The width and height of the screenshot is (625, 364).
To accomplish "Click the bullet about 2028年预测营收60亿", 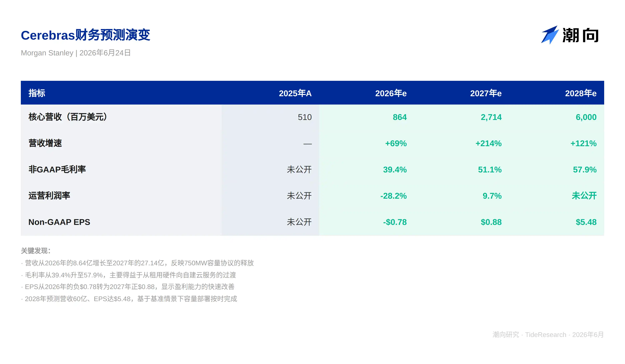I will click(x=129, y=299).
